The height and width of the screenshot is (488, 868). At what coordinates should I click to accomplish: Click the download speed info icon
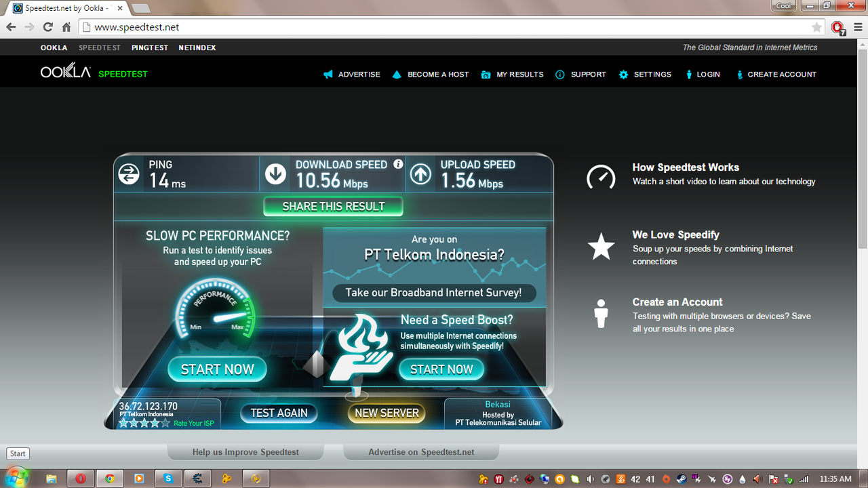pos(398,164)
